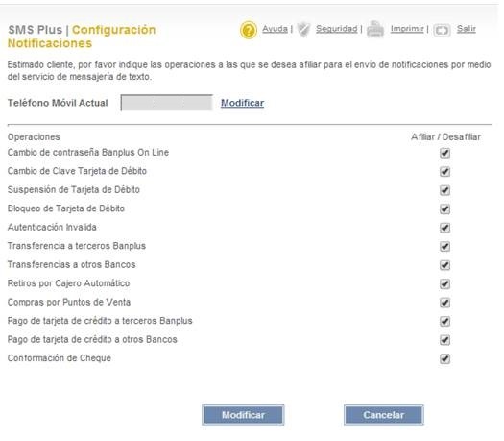The height and width of the screenshot is (441, 504).
Task: Click the Salir exit icon
Action: click(442, 30)
